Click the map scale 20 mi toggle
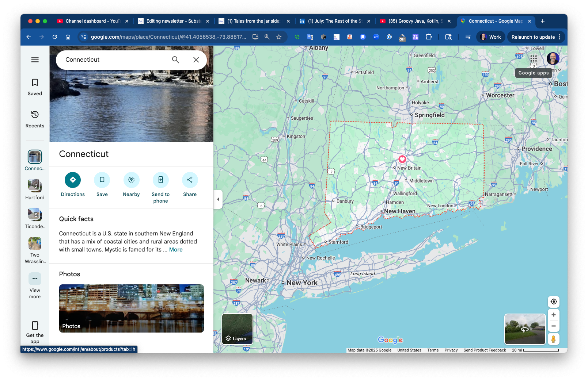The height and width of the screenshot is (380, 588). [x=535, y=350]
